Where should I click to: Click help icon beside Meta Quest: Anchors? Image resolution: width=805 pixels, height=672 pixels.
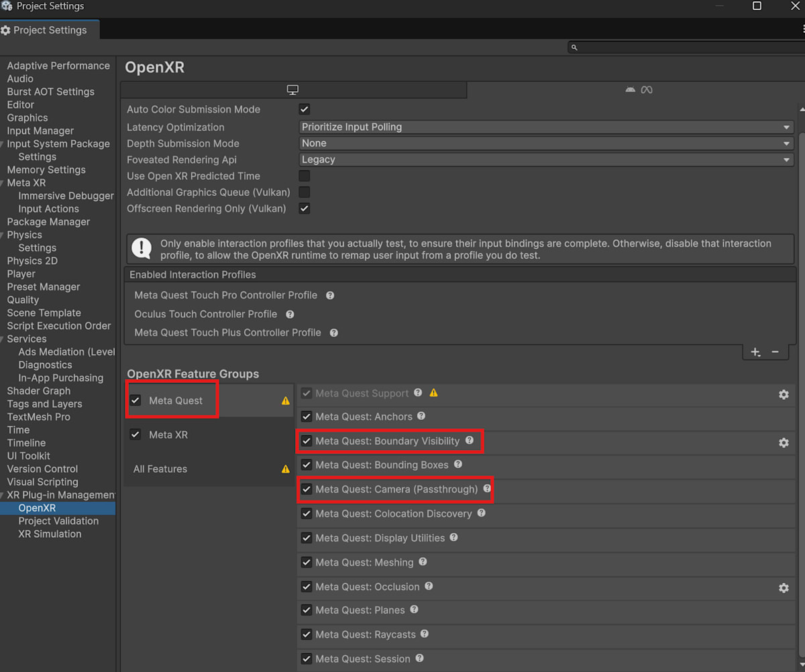(x=421, y=416)
